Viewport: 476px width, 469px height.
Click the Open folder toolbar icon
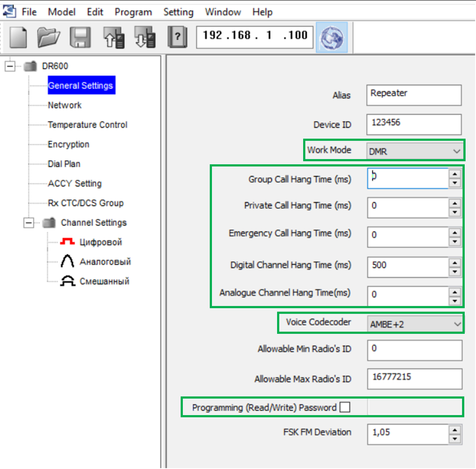click(x=49, y=37)
